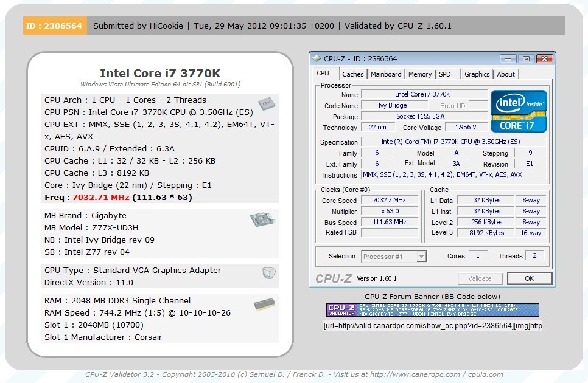Open the Mainboard tab
The image size is (588, 383).
(x=385, y=74)
